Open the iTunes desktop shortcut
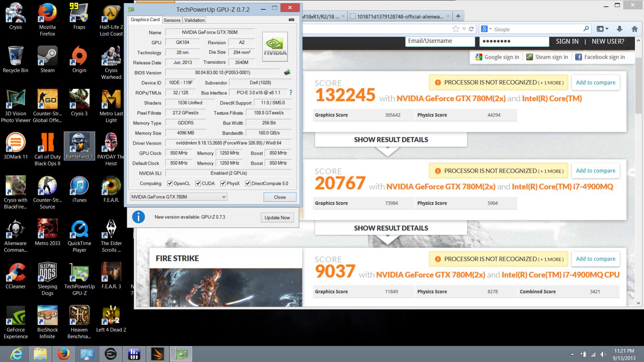Viewport: 644px width, 362px height. pyautogui.click(x=79, y=189)
